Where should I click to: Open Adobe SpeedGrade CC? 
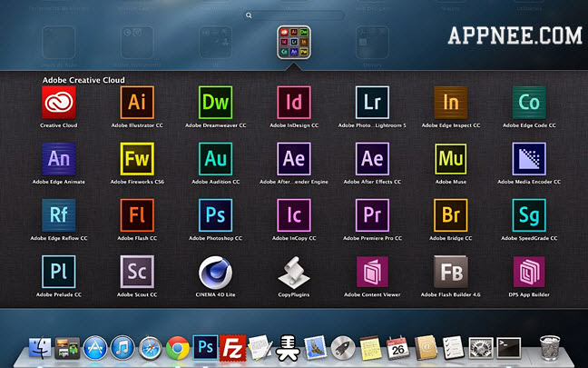(529, 215)
